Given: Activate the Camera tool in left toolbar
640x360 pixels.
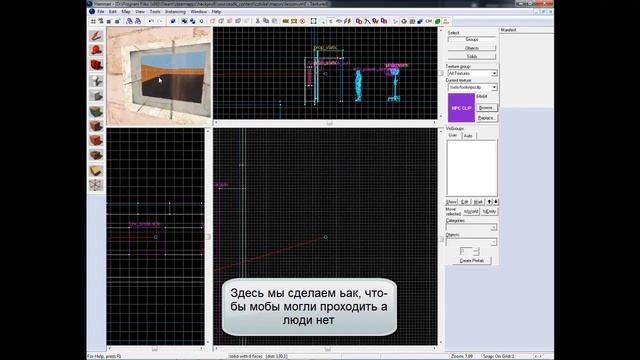Looking at the screenshot, I should [96, 65].
